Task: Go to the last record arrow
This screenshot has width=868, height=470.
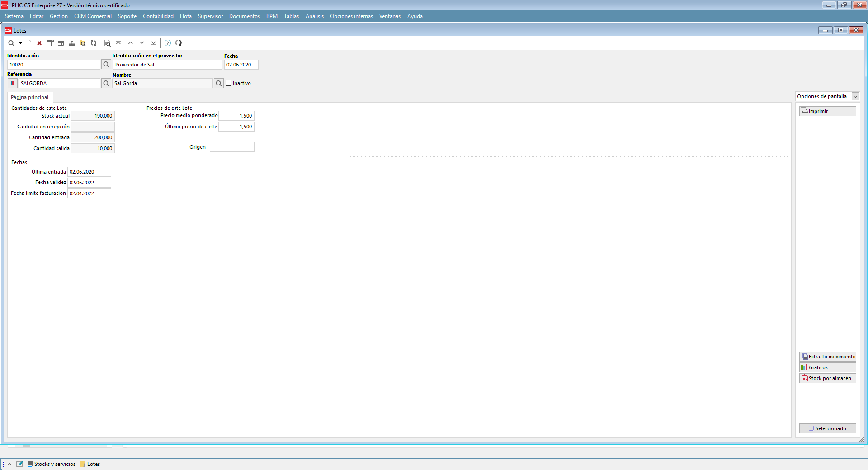Action: pyautogui.click(x=154, y=43)
